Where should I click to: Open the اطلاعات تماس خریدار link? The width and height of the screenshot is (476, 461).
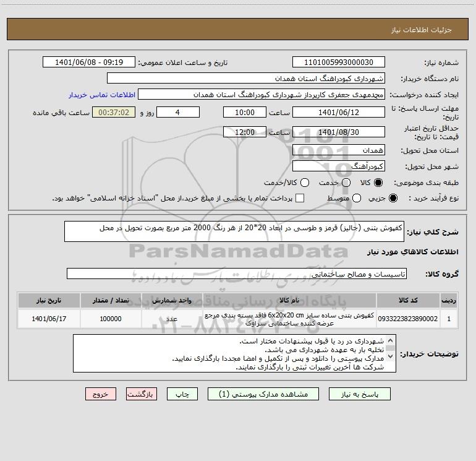(102, 95)
